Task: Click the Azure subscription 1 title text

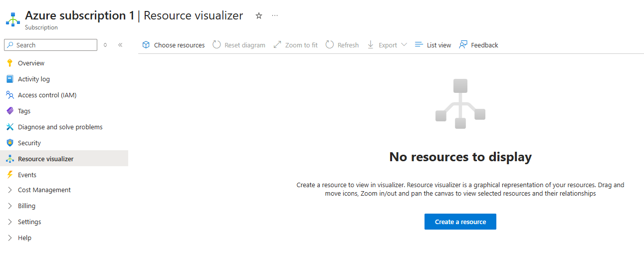Action: point(80,15)
